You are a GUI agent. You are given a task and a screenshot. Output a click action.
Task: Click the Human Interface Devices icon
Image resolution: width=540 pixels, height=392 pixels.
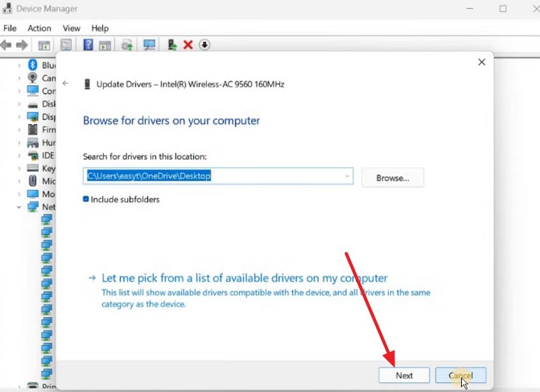coord(32,142)
